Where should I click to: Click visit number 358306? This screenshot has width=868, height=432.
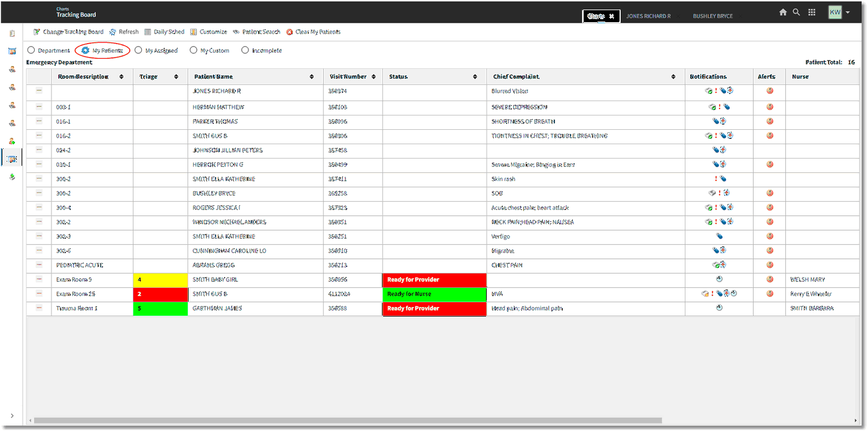tap(338, 136)
